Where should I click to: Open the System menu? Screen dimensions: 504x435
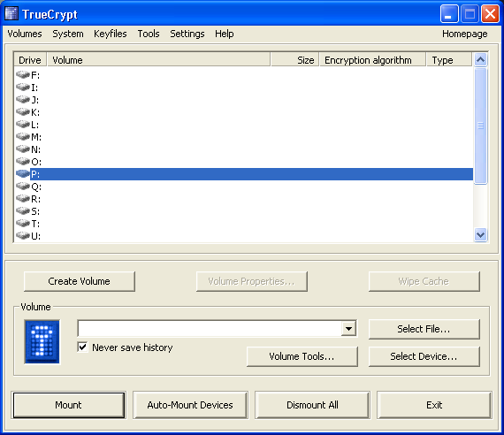click(68, 34)
